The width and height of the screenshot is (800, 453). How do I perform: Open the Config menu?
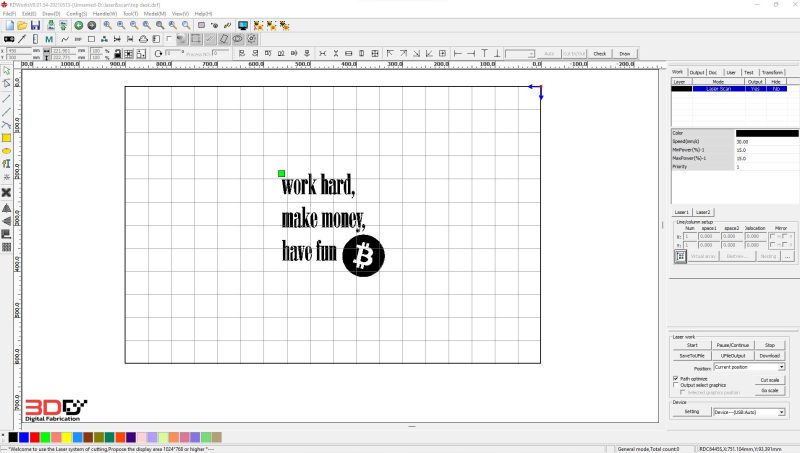[x=77, y=14]
